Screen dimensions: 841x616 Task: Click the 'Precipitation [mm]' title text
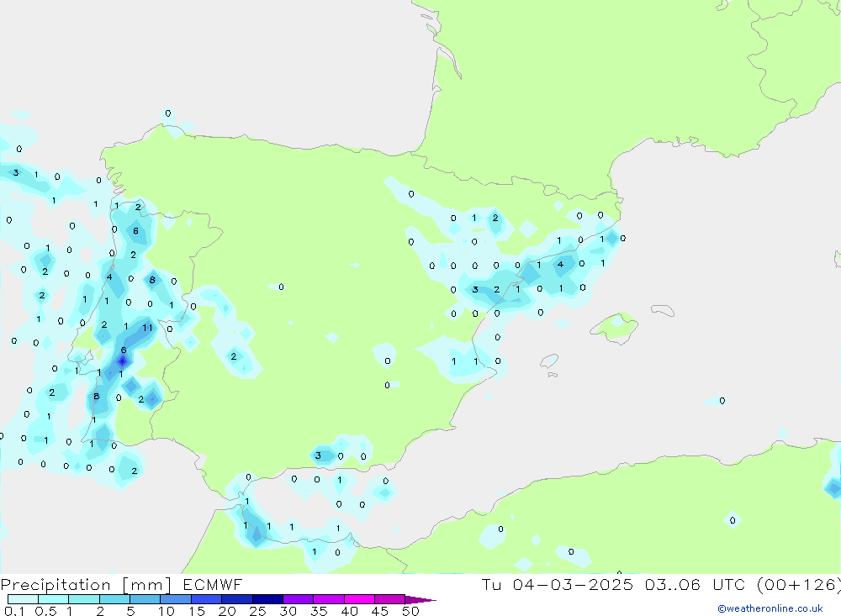[86, 585]
